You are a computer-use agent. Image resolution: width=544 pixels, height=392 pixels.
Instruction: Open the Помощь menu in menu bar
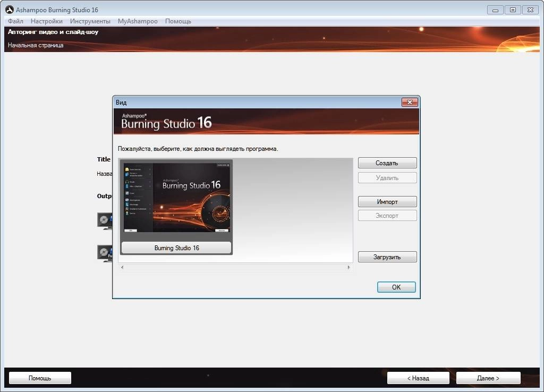click(x=178, y=21)
